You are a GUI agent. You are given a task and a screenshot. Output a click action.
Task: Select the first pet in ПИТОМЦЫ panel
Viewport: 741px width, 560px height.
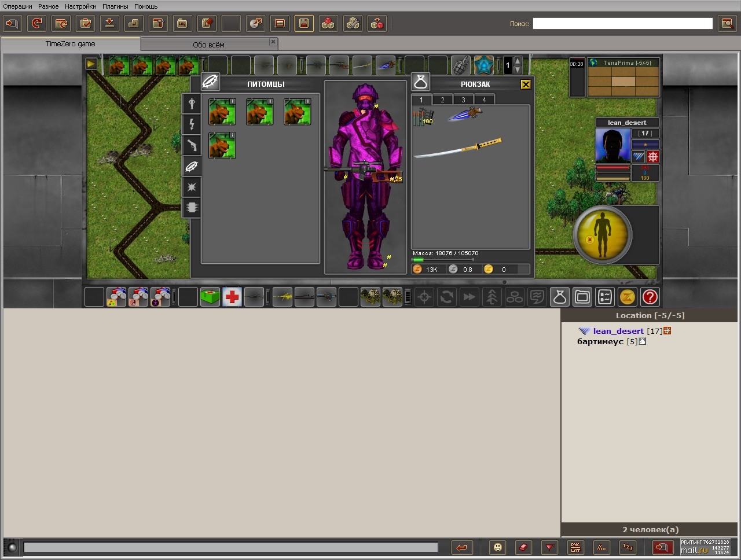tap(222, 112)
